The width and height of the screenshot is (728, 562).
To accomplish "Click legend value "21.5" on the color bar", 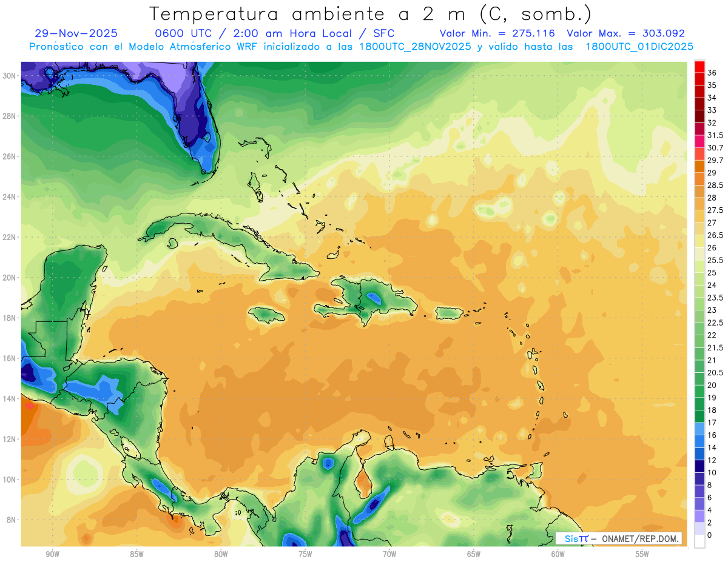I will coord(715,347).
